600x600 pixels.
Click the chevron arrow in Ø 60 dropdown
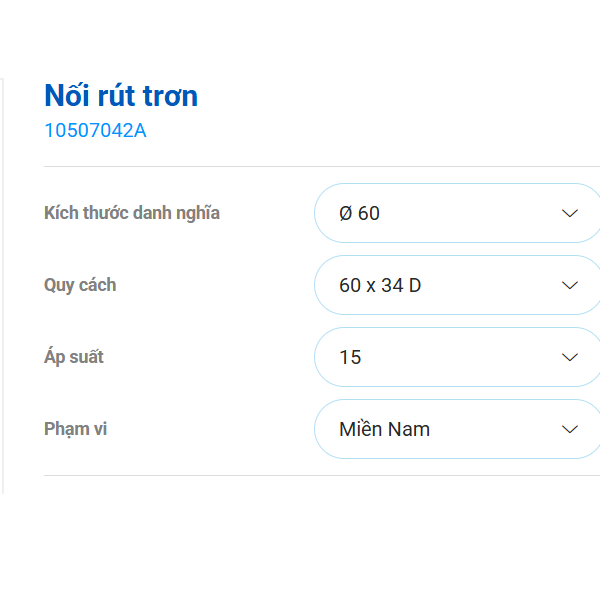pyautogui.click(x=570, y=213)
